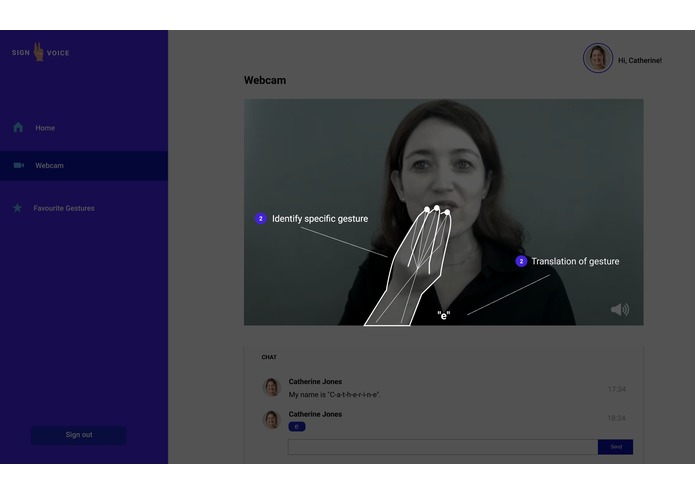Click the avatar beside the 18:24 message
Viewport: 695px width, 494px height.
(x=271, y=420)
